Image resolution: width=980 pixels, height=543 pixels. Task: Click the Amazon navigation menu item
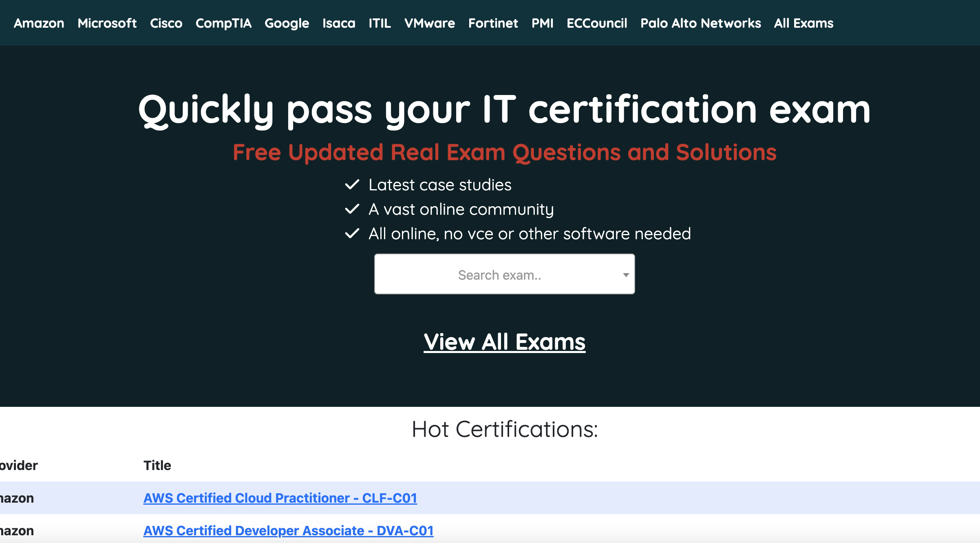(x=39, y=23)
